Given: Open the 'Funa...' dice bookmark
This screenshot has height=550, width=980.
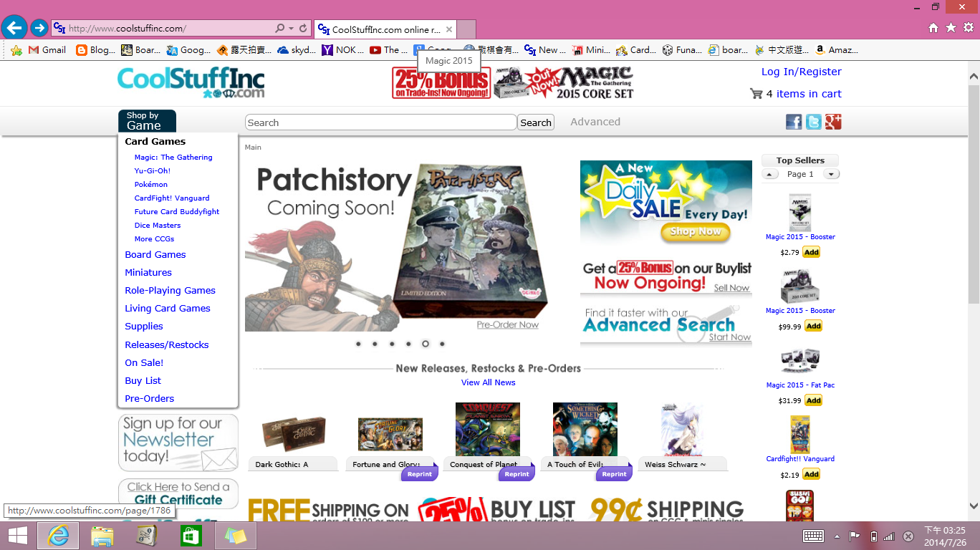Looking at the screenshot, I should (682, 50).
